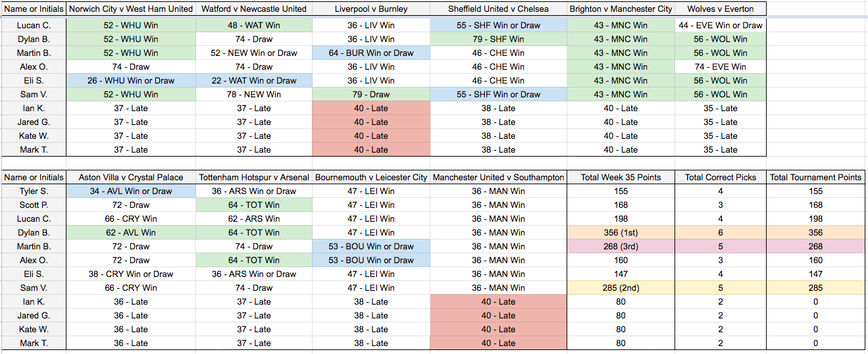Image resolution: width=868 pixels, height=354 pixels.
Task: Select the blue "64 - BUR Win or Draw" cell
Action: coord(370,53)
